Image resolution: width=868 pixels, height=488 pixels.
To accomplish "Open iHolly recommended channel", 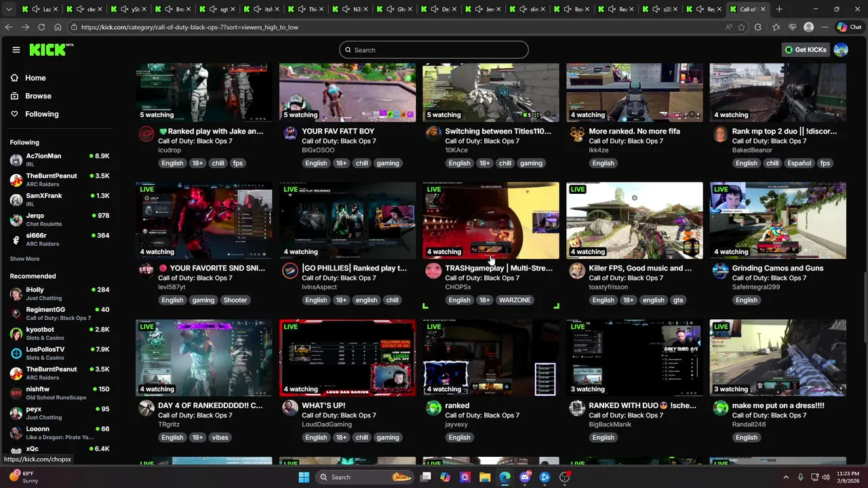I will (x=60, y=293).
